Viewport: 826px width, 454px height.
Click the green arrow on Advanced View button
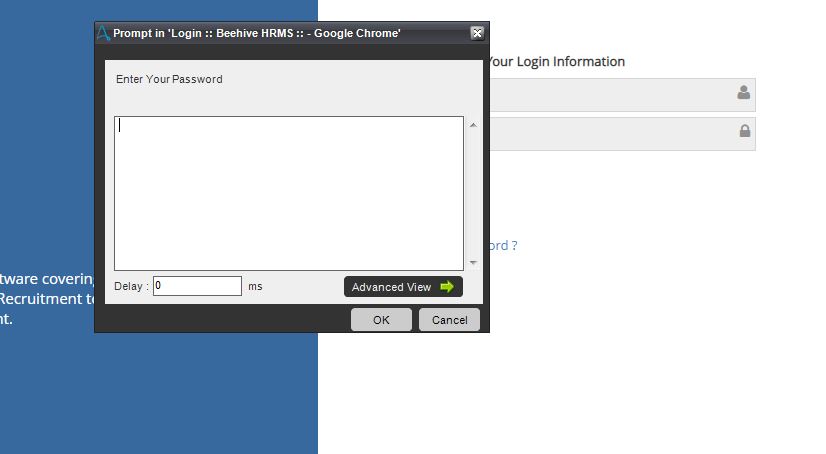447,287
